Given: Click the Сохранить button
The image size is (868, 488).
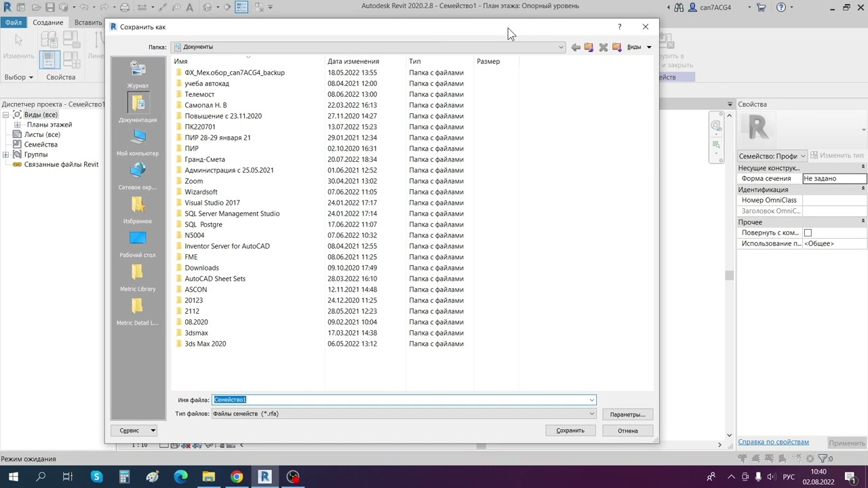Looking at the screenshot, I should [570, 430].
